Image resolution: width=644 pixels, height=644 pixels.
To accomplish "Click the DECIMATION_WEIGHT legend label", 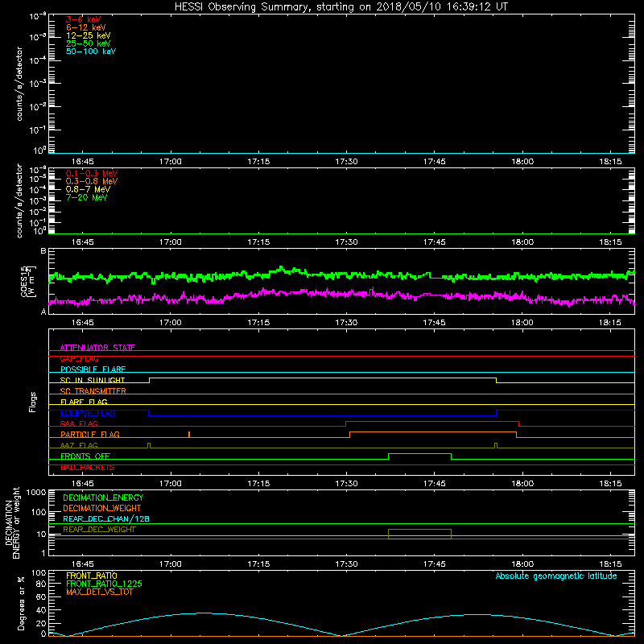I will pyautogui.click(x=102, y=508).
